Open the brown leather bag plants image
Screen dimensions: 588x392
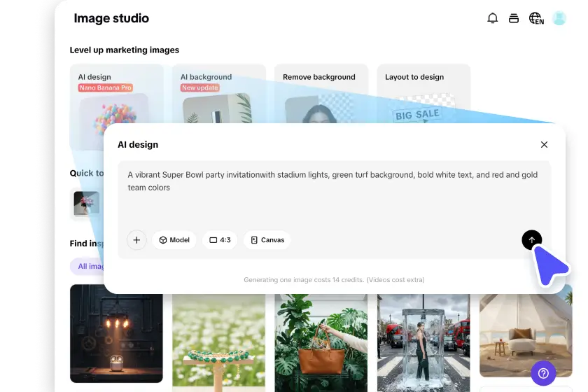tap(321, 342)
